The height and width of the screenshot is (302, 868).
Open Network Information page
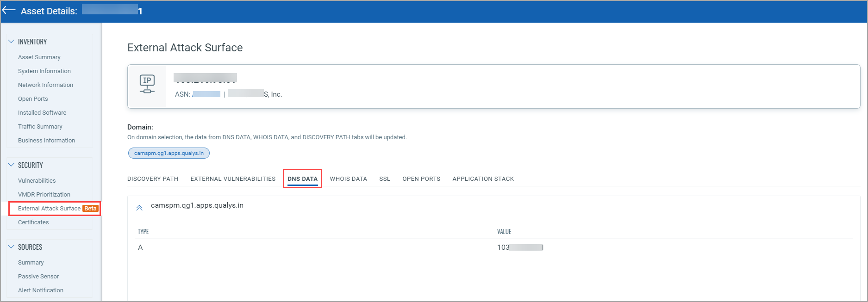pyautogui.click(x=45, y=85)
